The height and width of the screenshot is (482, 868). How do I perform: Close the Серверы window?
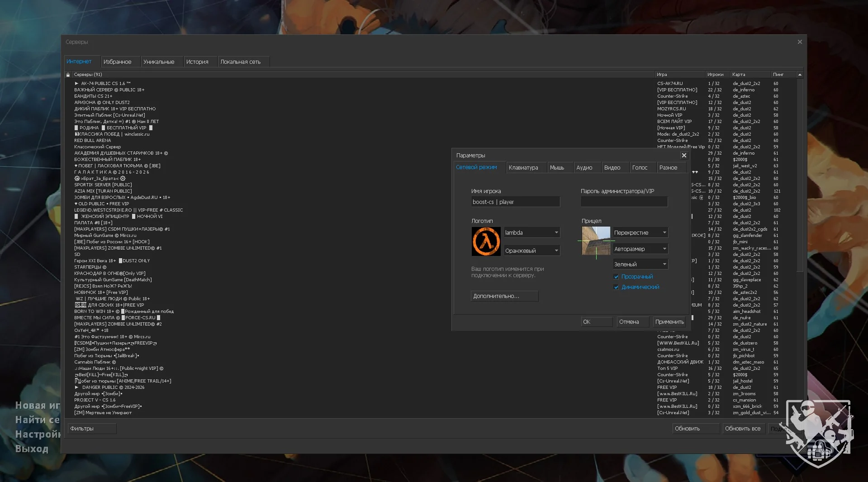[799, 42]
